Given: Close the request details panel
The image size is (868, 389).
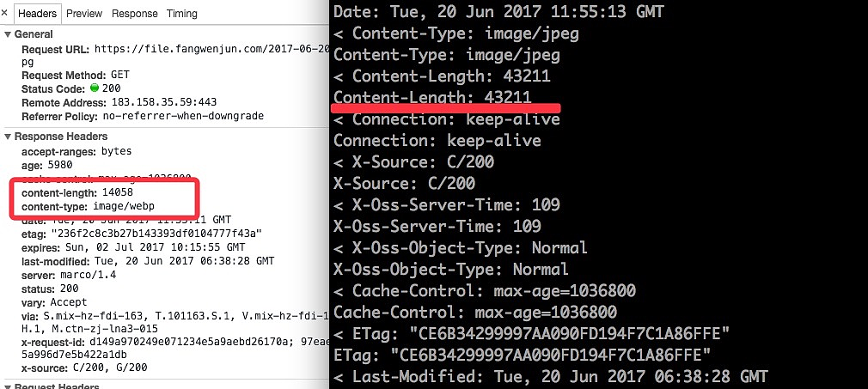Looking at the screenshot, I should (6, 14).
